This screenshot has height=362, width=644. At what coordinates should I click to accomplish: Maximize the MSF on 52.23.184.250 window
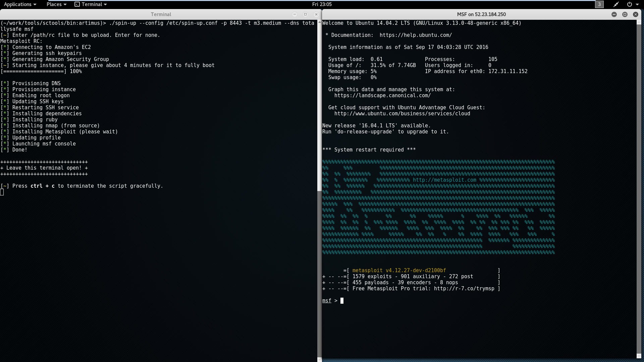625,14
